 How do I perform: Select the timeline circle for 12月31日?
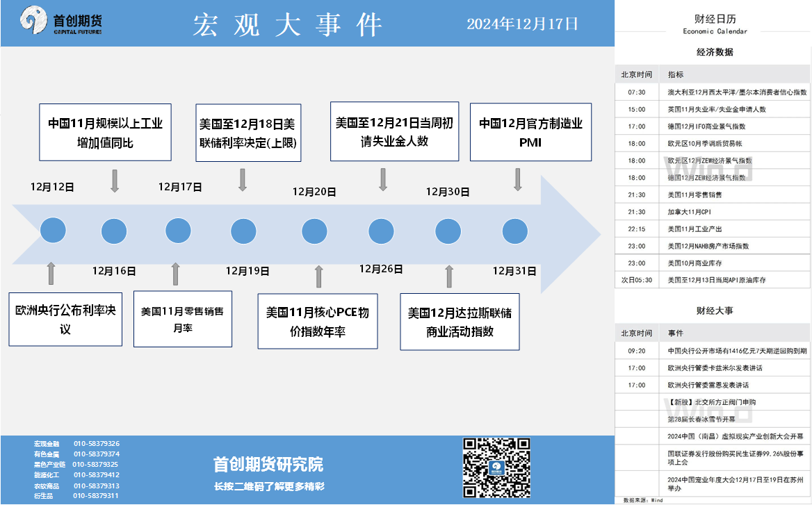(x=514, y=231)
